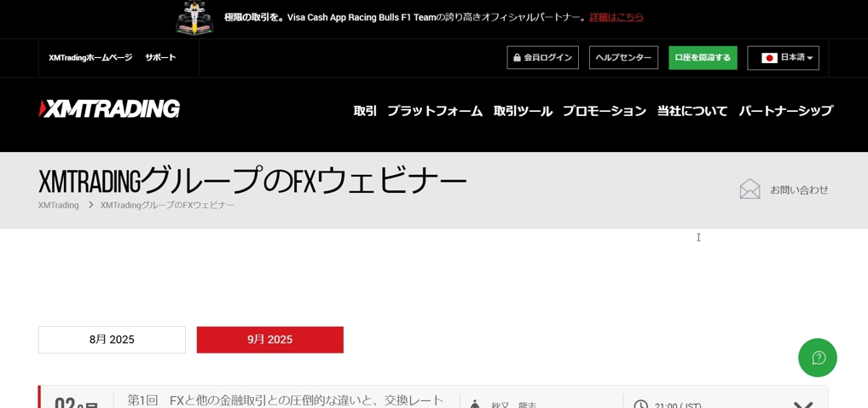868x408 pixels.
Task: Click the page heading XMTRADINGグループのFXウェビナー
Action: click(252, 181)
